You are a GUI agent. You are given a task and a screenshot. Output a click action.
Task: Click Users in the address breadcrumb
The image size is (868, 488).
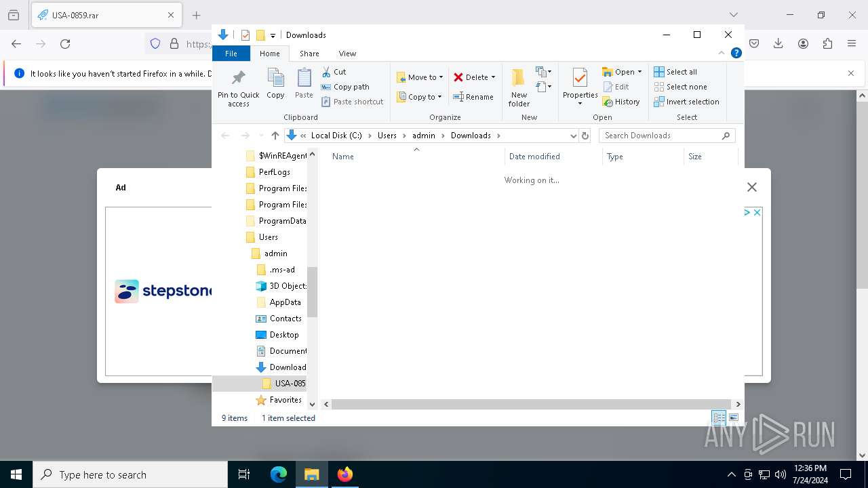click(x=387, y=136)
